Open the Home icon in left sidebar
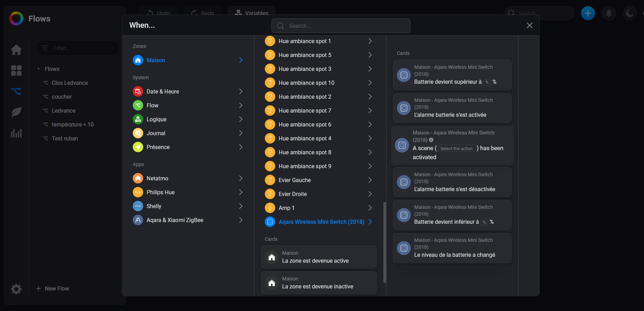 coord(16,50)
